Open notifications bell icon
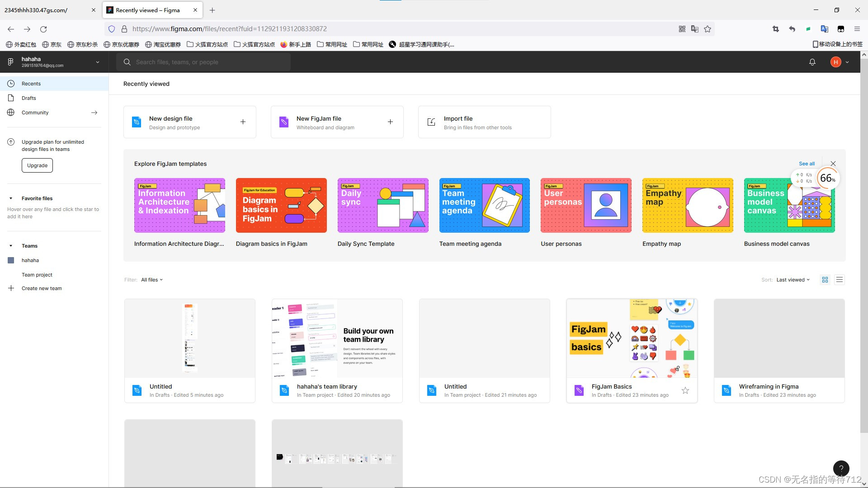This screenshot has height=488, width=868. click(x=812, y=62)
